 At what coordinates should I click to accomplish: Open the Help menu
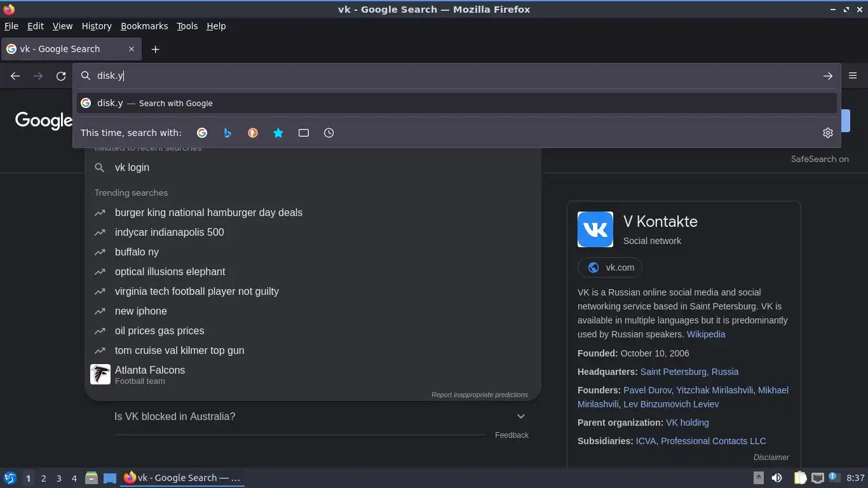click(x=216, y=26)
